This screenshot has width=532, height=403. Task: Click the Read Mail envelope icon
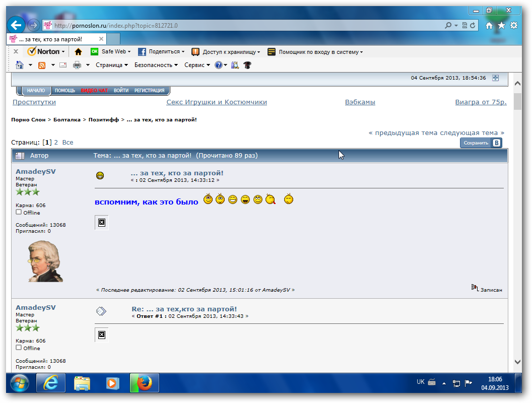63,65
